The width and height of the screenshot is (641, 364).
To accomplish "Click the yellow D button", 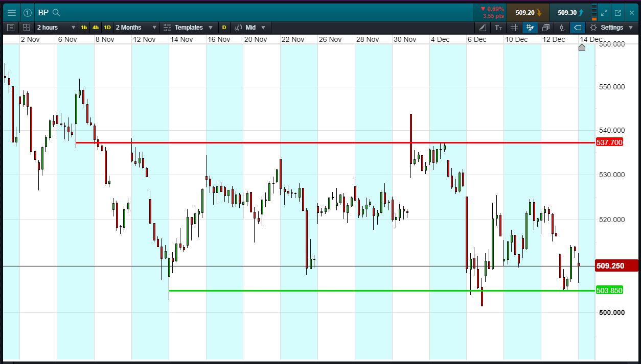I will tap(224, 28).
